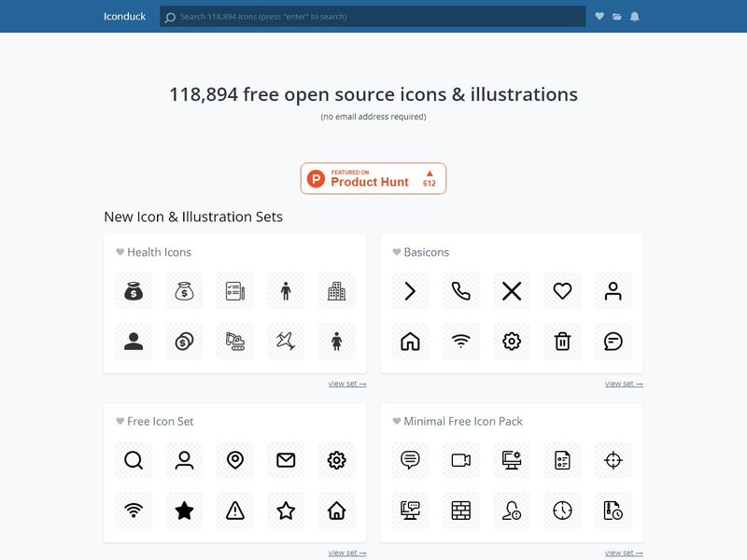Select the woman figure icon
747x560 pixels.
pyautogui.click(x=336, y=342)
